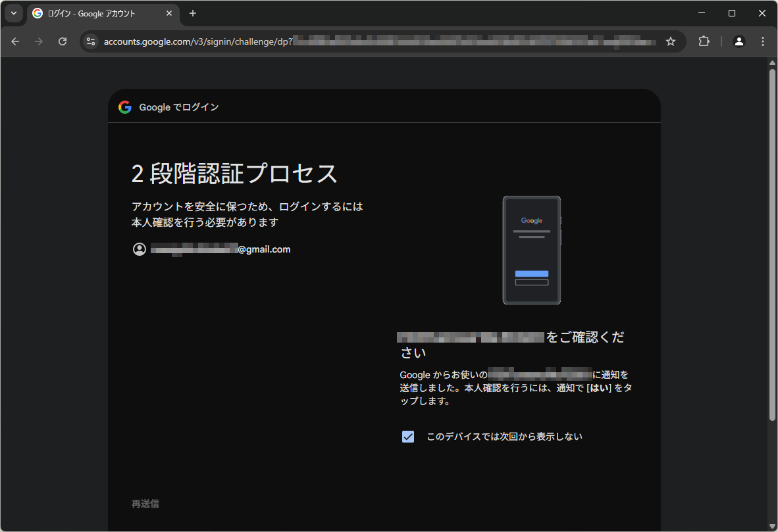This screenshot has width=778, height=532.
Task: Open site information icon in the address bar
Action: (x=90, y=41)
